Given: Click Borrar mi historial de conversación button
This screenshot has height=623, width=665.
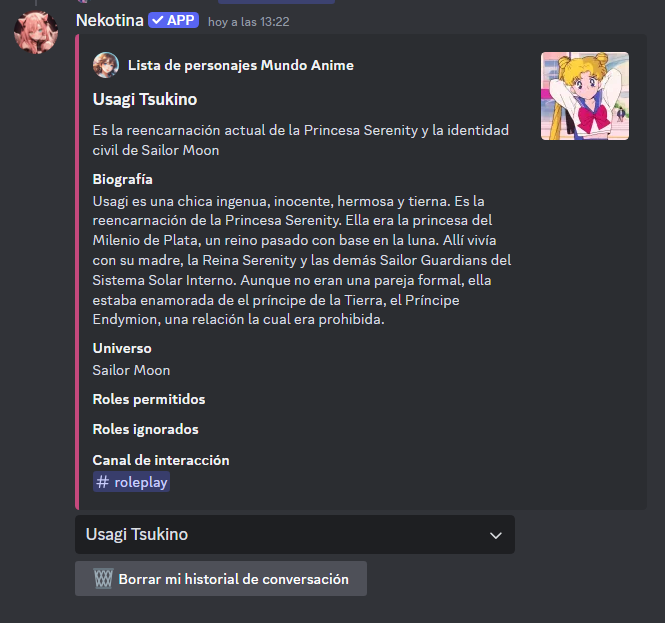Looking at the screenshot, I should pyautogui.click(x=221, y=578).
